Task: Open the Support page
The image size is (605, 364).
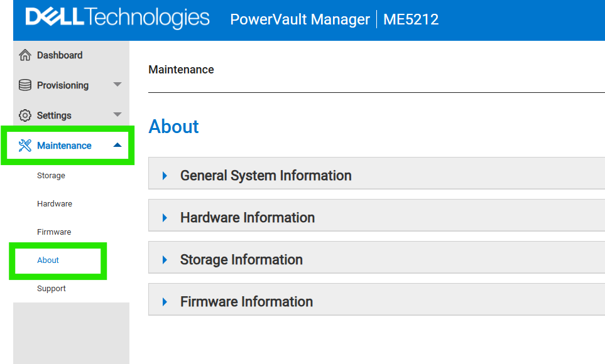Action: [51, 288]
